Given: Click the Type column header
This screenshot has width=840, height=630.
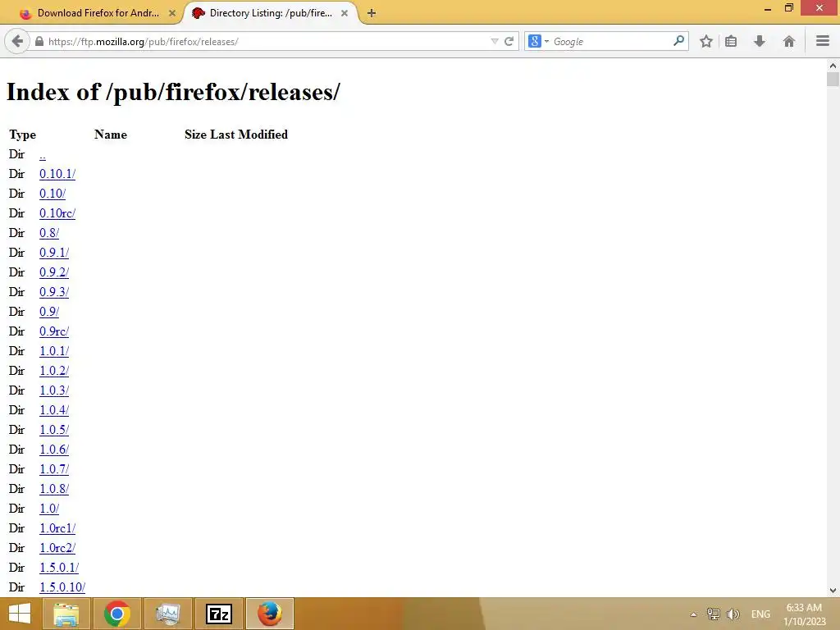Looking at the screenshot, I should pos(22,135).
